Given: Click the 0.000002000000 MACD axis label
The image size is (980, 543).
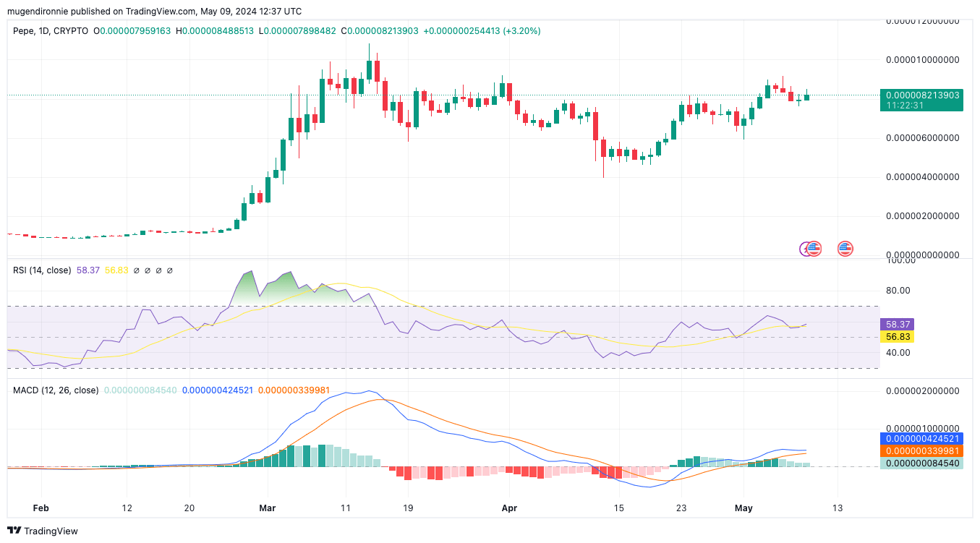Looking at the screenshot, I should (x=922, y=390).
